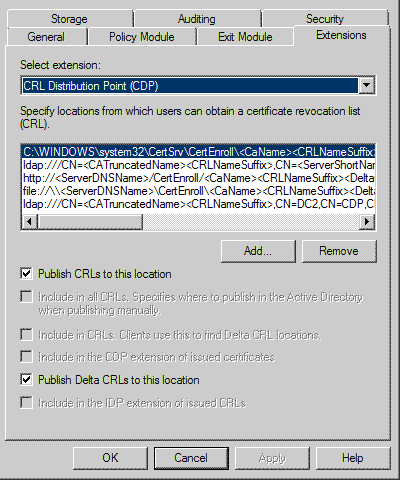Click the left scroll arrow of location list

point(29,221)
